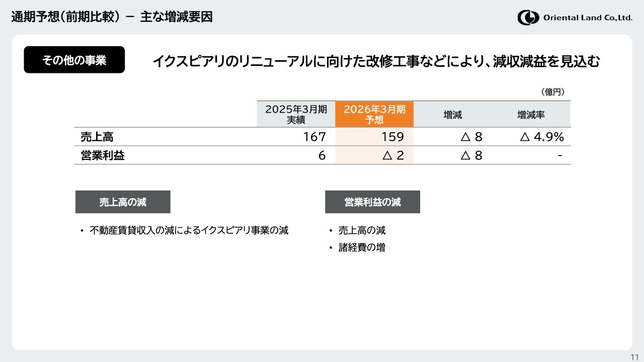Click the 増減 column header
This screenshot has height=362, width=644.
(x=452, y=115)
